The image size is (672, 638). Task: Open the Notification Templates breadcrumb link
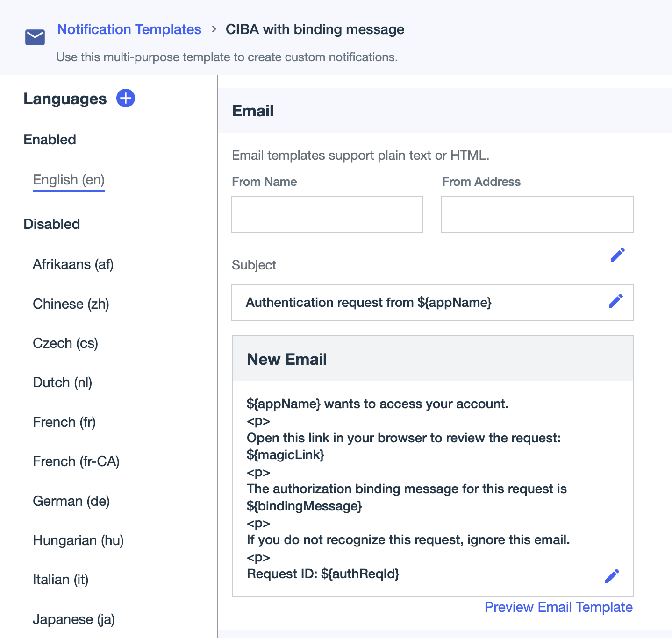(x=129, y=29)
